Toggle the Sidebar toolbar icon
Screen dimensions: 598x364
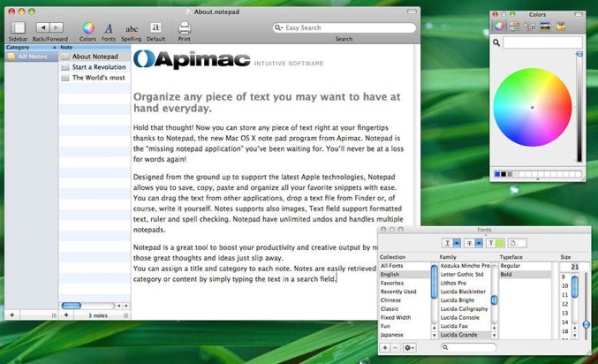pos(18,28)
